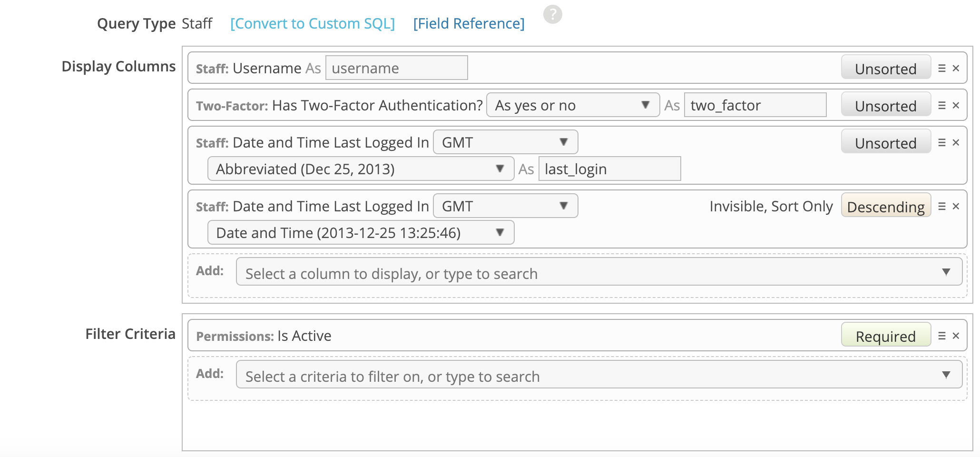Viewport: 980px width, 457px height.
Task: Toggle Descending sort to another order
Action: pyautogui.click(x=885, y=206)
